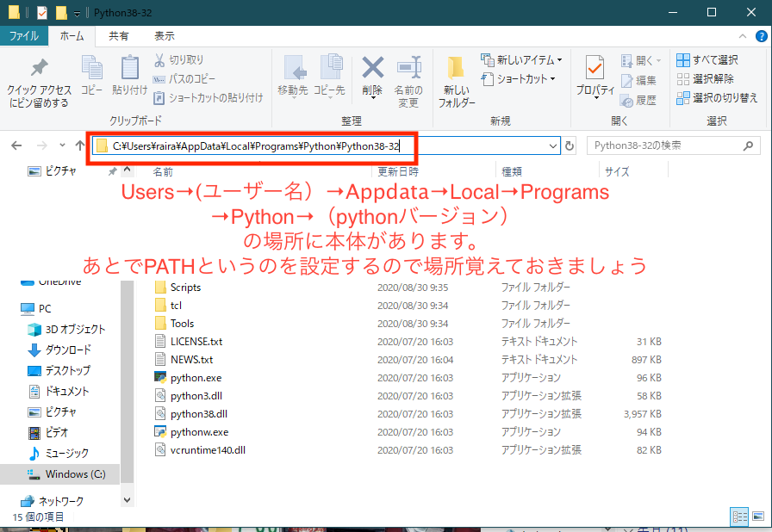Click Select all (すべて選択)
The image size is (772, 532).
(707, 60)
